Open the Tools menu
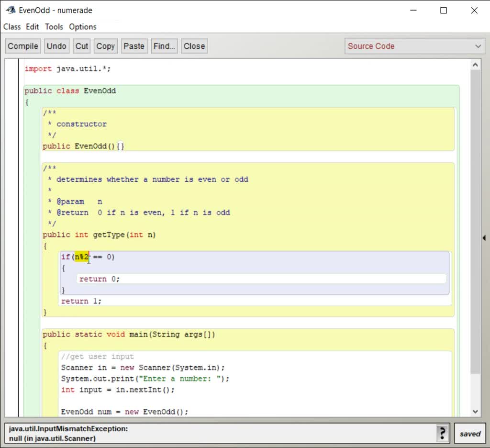Viewport: 490px width, 448px height. 54,27
